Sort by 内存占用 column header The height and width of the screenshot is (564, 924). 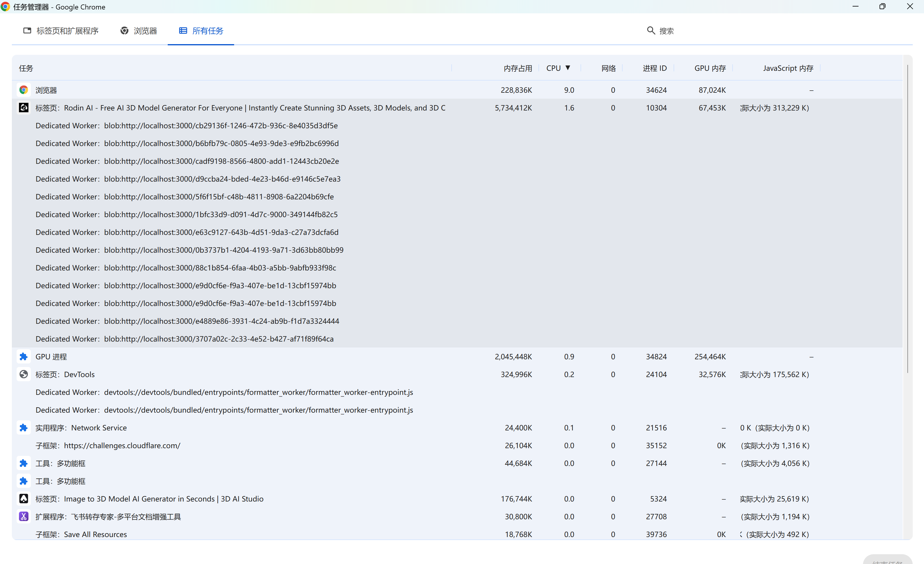point(517,68)
